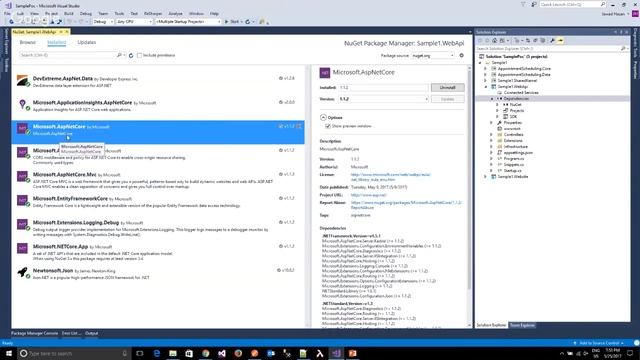Viewport: 640px width, 360px height.
Task: Open the File menu
Action: click(x=7, y=13)
